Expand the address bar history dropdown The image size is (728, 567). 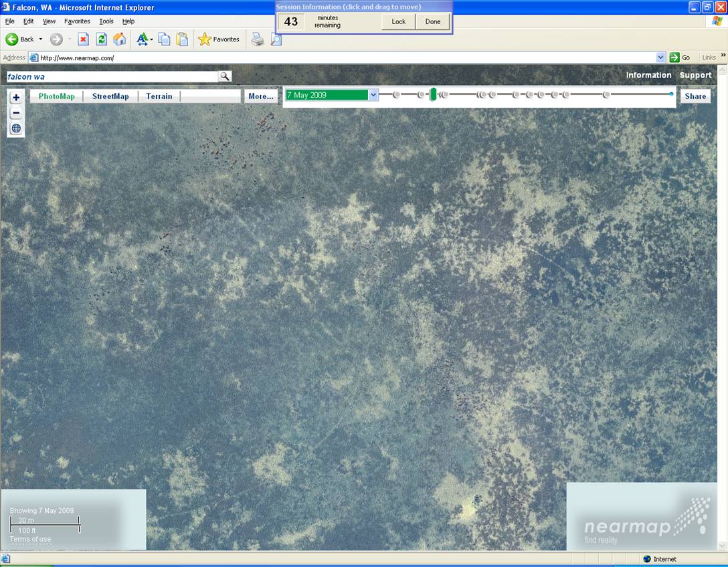pos(661,58)
